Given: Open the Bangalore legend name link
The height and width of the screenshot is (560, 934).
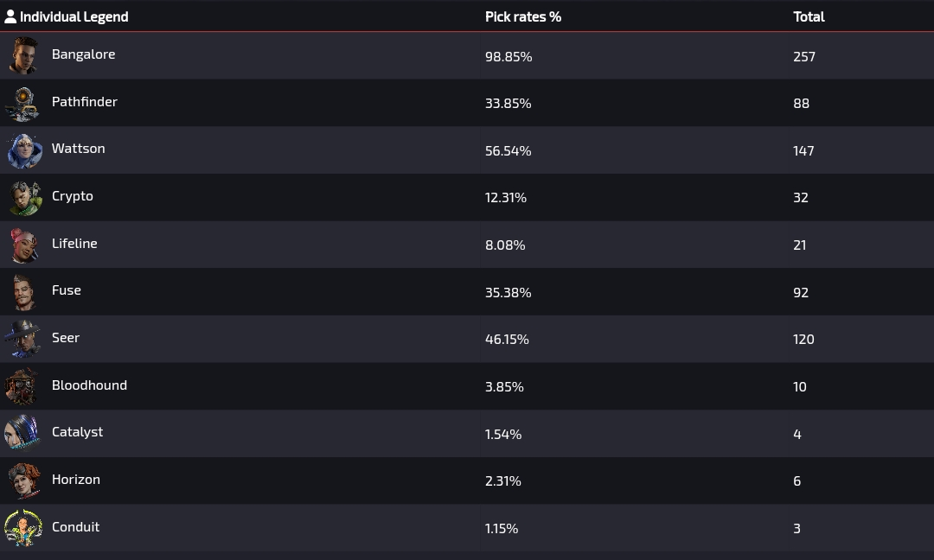Looking at the screenshot, I should (83, 54).
